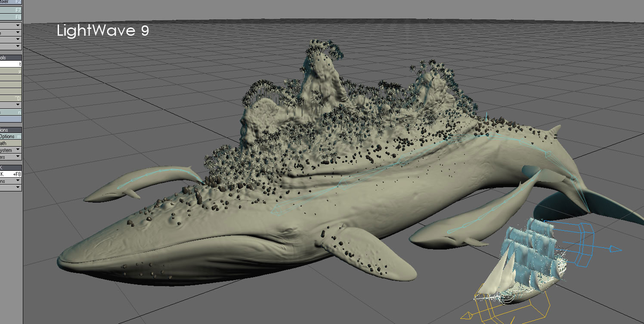644x324 pixels.
Task: Click the tool button with ^D shortcut
Action: tap(11, 99)
